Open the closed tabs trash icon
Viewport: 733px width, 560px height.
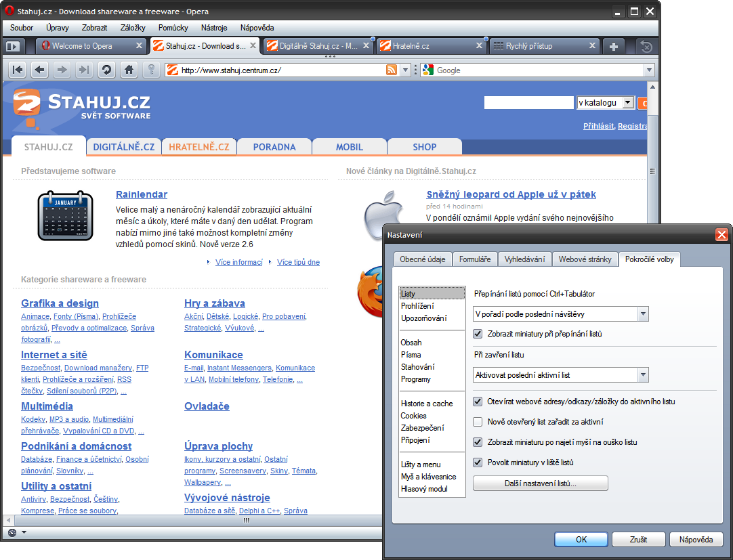coord(646,46)
